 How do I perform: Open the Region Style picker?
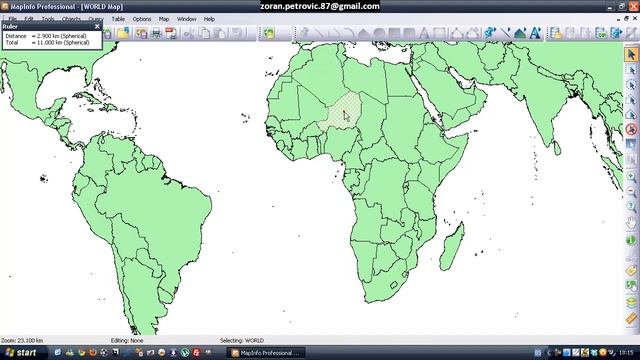[520, 33]
